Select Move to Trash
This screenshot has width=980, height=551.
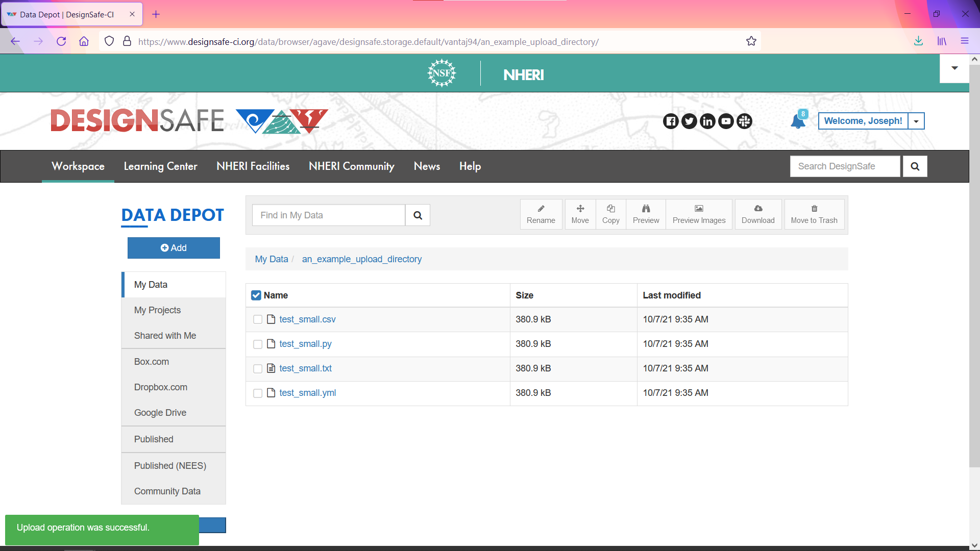[x=814, y=214]
